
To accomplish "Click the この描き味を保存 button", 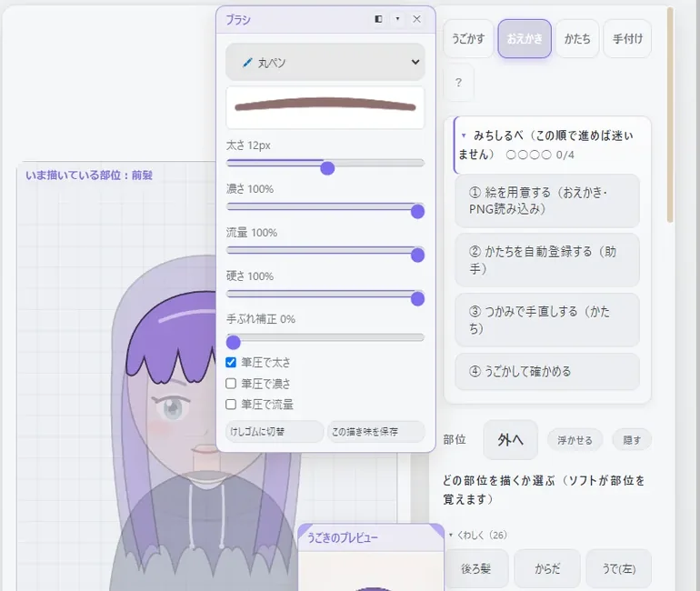I will pyautogui.click(x=375, y=432).
